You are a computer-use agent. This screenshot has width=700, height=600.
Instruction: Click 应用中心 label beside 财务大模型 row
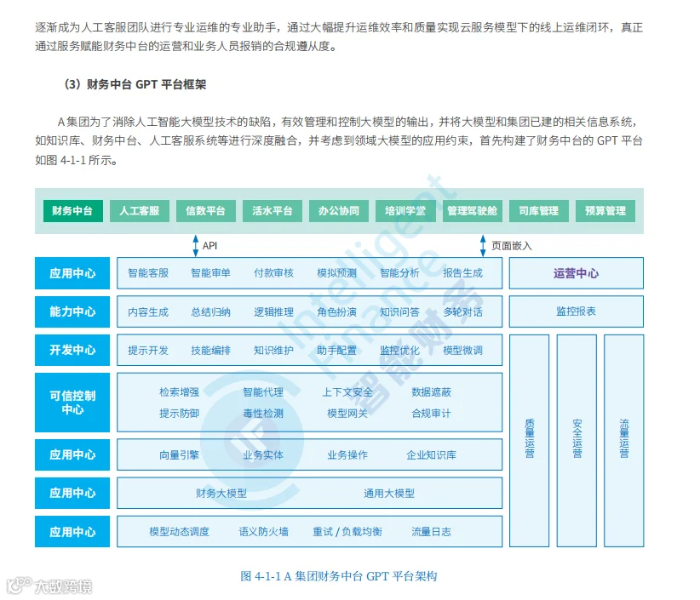(x=72, y=493)
